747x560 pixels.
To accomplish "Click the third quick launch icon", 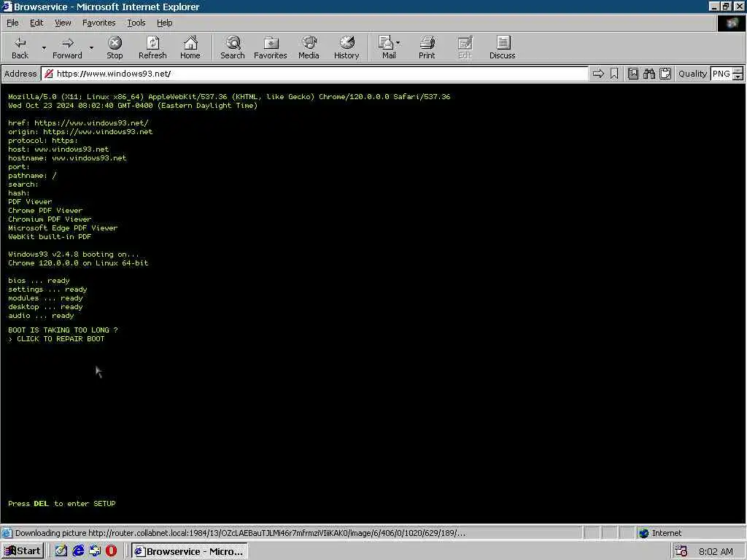I will [95, 551].
